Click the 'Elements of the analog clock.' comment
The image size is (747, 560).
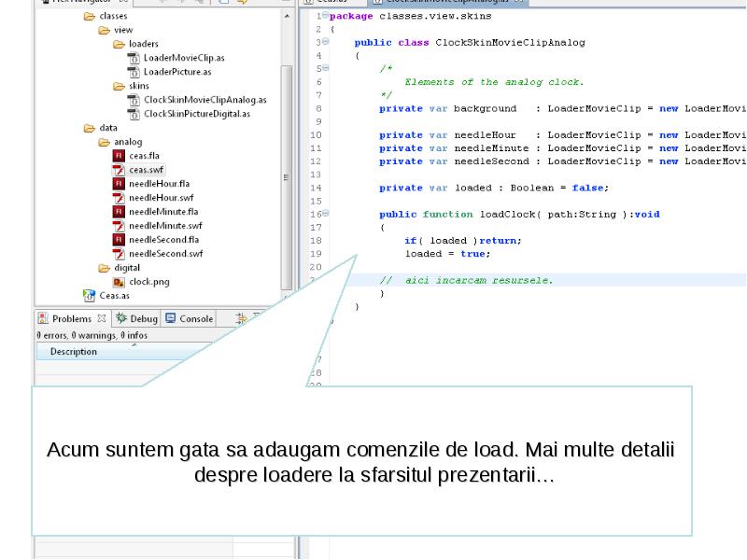[x=494, y=82]
